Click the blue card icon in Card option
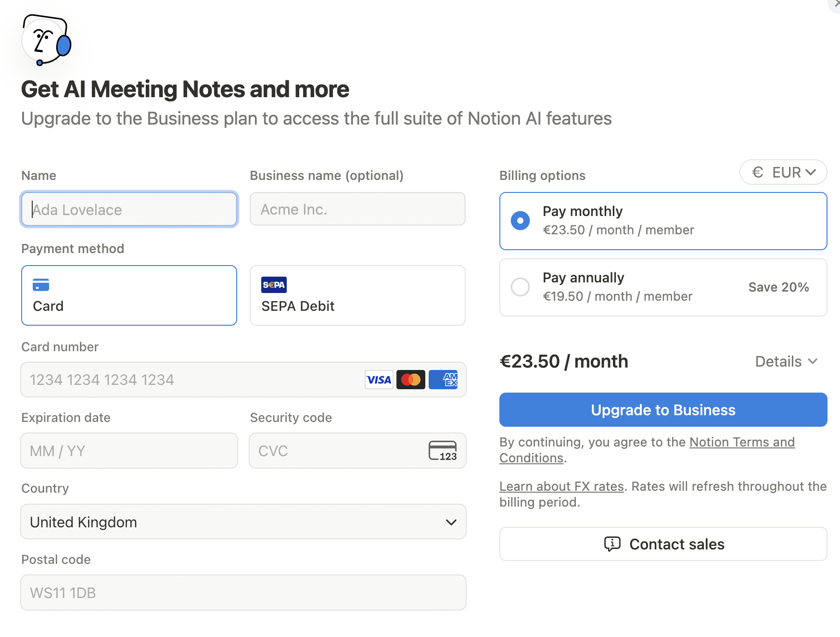This screenshot has width=840, height=637. point(41,285)
